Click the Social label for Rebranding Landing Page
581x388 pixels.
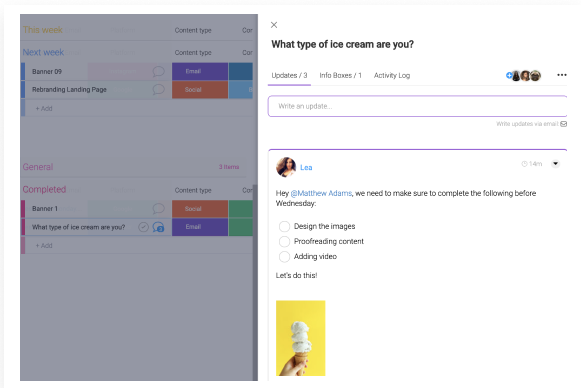(200, 90)
